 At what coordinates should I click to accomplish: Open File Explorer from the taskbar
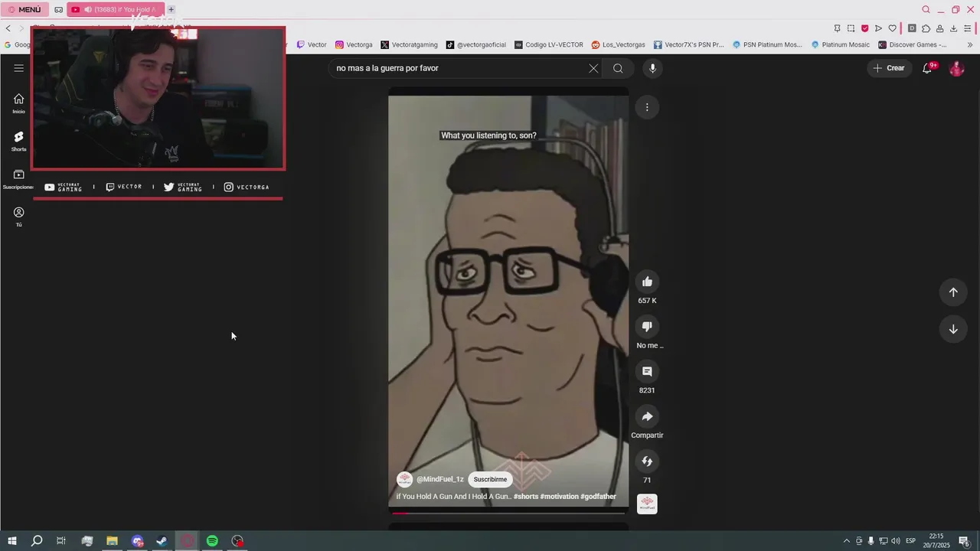[112, 541]
